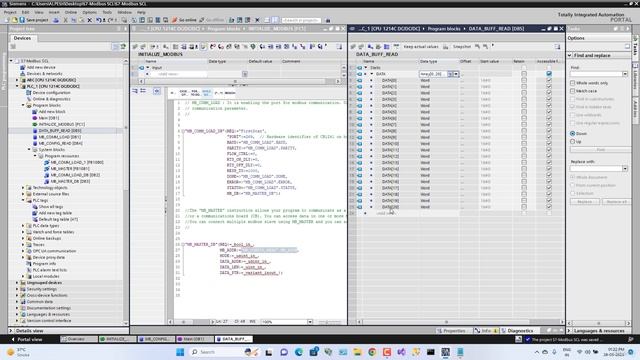Click expand-view icon at right of SCL toolbar
The height and width of the screenshot is (360, 640).
pos(339,47)
